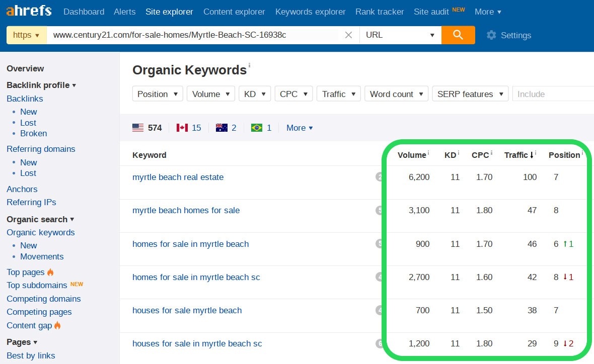This screenshot has height=364, width=594.
Task: Expand the SERP features filter
Action: (x=470, y=94)
